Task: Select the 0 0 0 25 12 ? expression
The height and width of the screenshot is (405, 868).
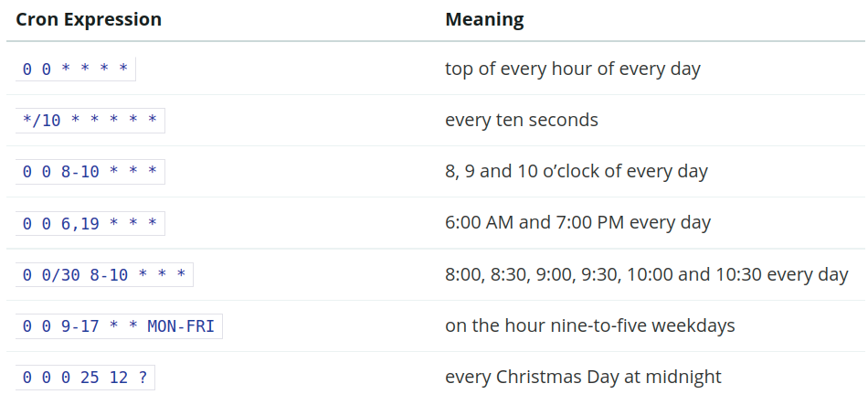Action: point(85,378)
